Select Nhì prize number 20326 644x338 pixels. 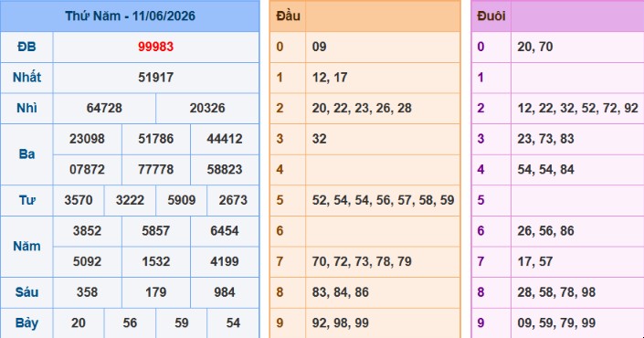pos(207,108)
